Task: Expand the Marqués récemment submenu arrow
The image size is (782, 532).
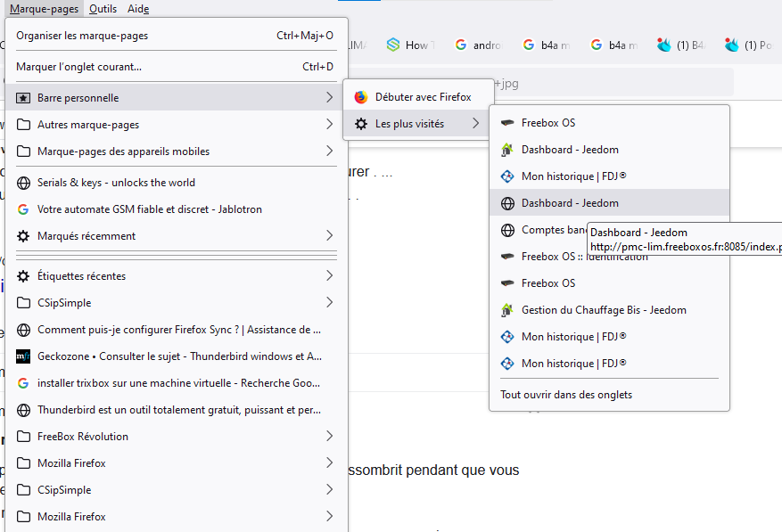Action: (x=329, y=236)
